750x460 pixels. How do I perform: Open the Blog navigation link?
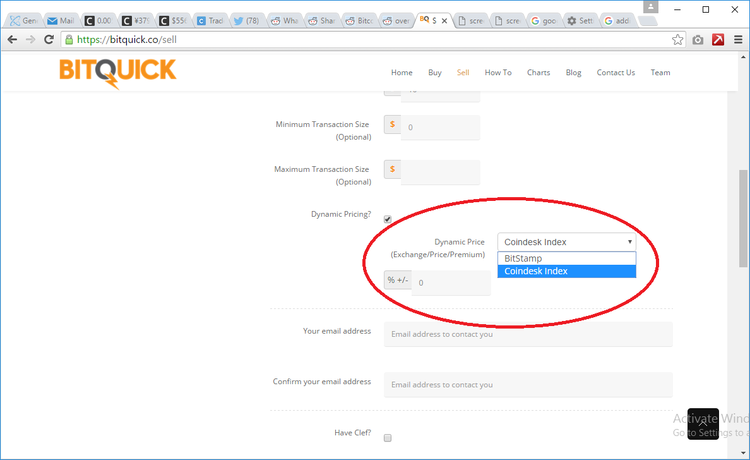[x=574, y=73]
